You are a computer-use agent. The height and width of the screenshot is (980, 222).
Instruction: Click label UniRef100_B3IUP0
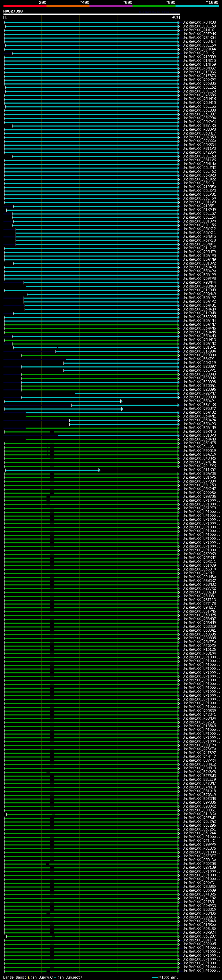click(199, 221)
